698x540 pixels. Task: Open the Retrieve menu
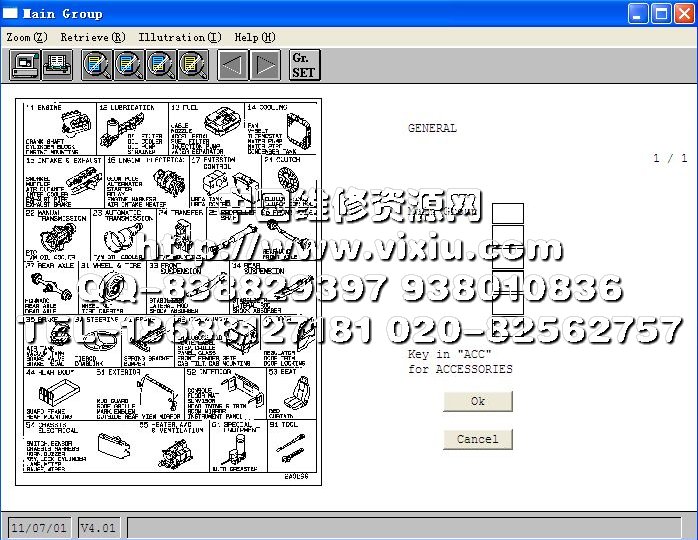pos(92,37)
